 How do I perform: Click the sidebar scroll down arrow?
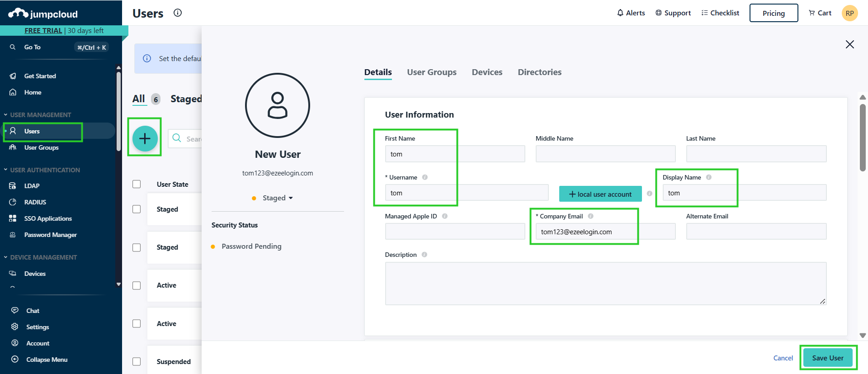point(118,284)
